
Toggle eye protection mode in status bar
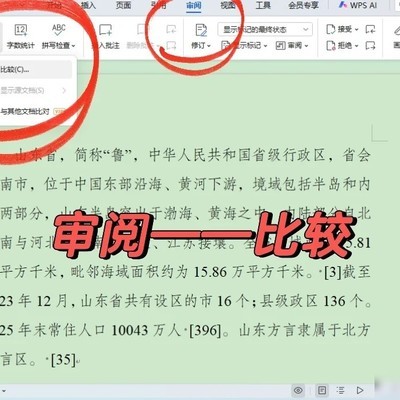[298, 390]
